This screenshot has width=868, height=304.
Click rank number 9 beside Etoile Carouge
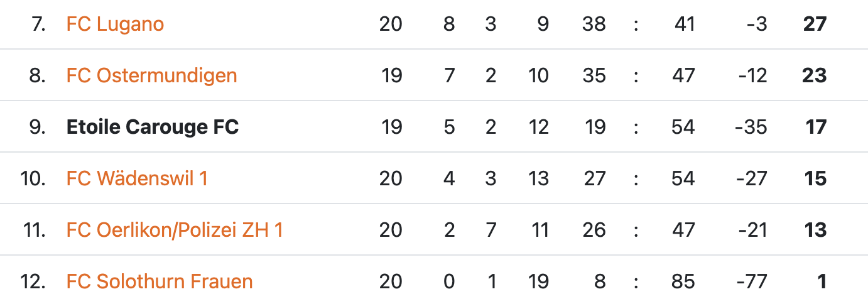(38, 127)
